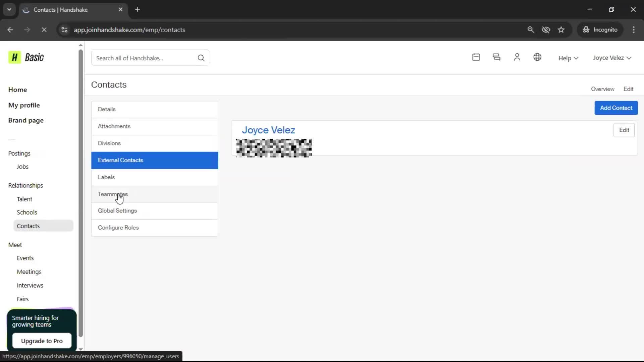This screenshot has height=362, width=644.
Task: Click browser forward arrow
Action: coord(27,30)
